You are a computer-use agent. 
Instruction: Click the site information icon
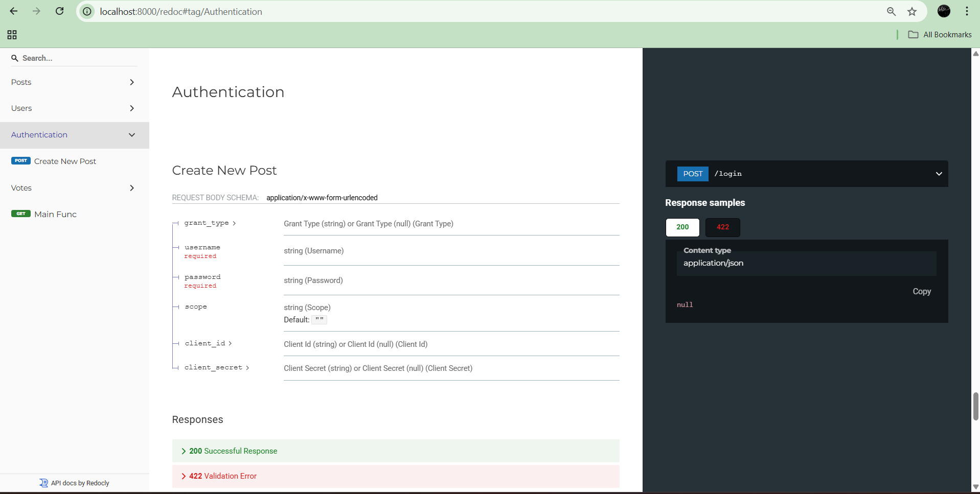point(88,12)
